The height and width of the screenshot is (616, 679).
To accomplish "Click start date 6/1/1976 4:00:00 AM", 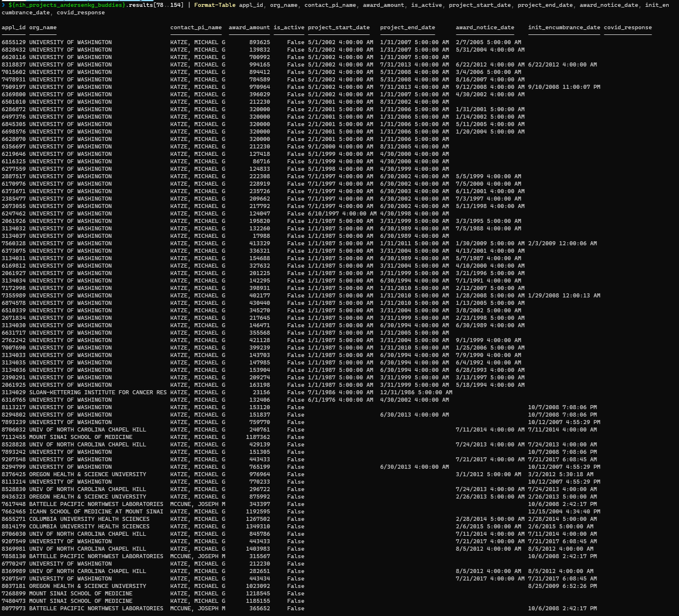I will [341, 400].
